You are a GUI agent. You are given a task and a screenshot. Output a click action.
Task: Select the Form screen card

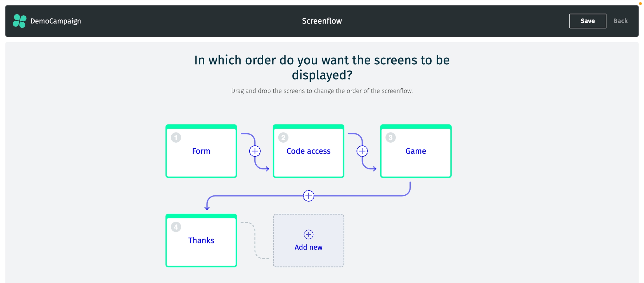coord(201,151)
